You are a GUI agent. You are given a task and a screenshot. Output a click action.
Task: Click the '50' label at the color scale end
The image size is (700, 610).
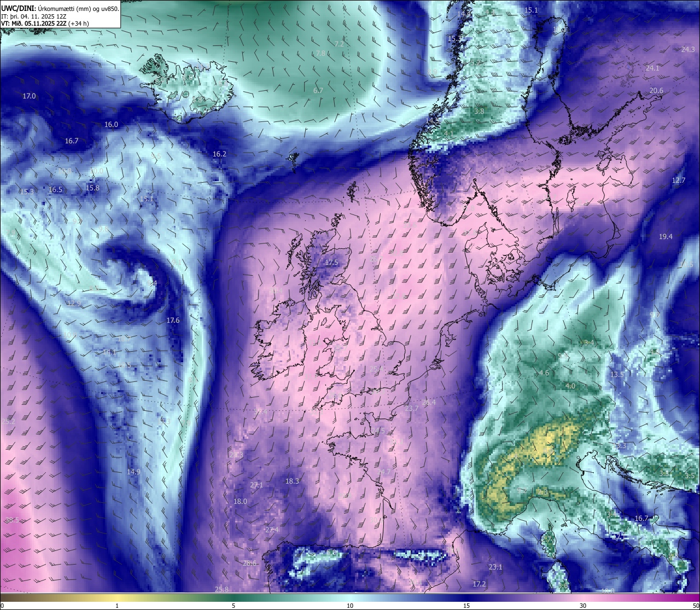coord(696,606)
